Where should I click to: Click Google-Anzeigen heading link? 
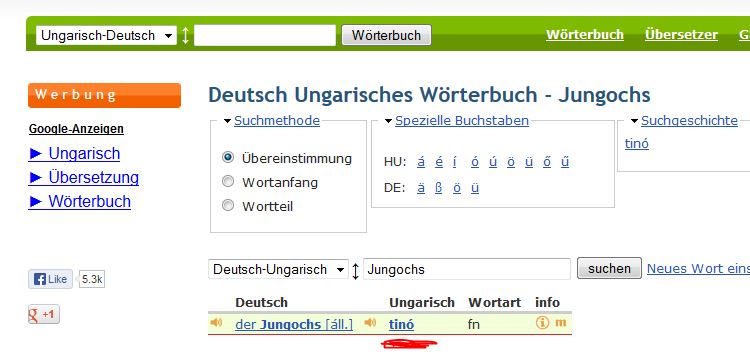[77, 129]
